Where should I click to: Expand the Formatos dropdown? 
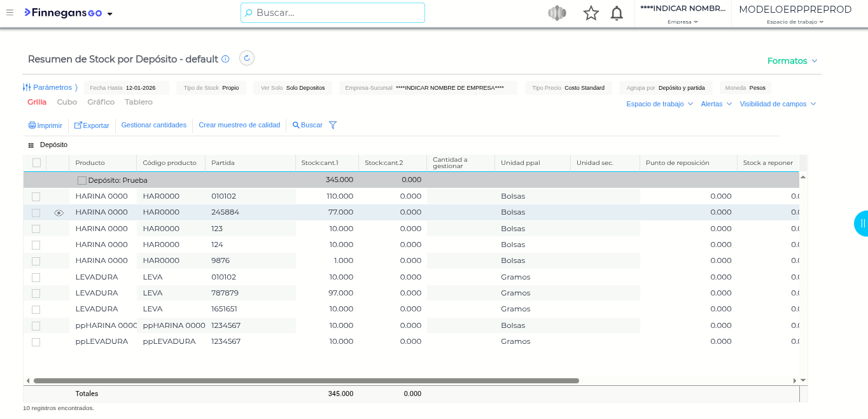(792, 61)
